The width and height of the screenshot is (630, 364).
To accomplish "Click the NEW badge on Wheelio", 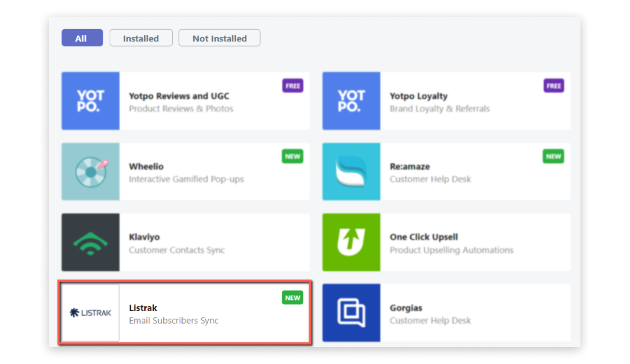I will coord(292,156).
